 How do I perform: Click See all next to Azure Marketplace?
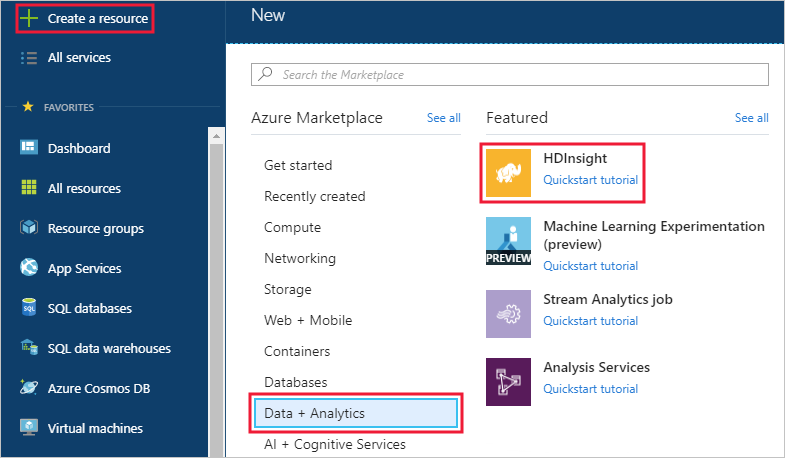point(443,118)
